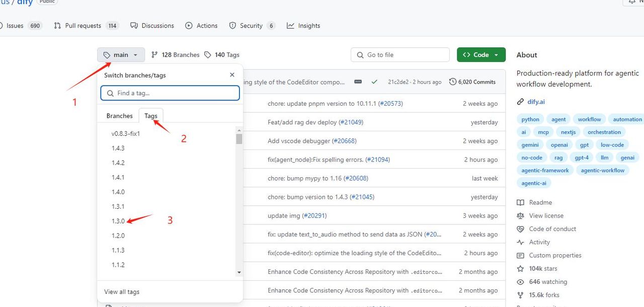Screen dimensions: 644x307
Task: Click the Find a tag search field
Action: point(170,93)
